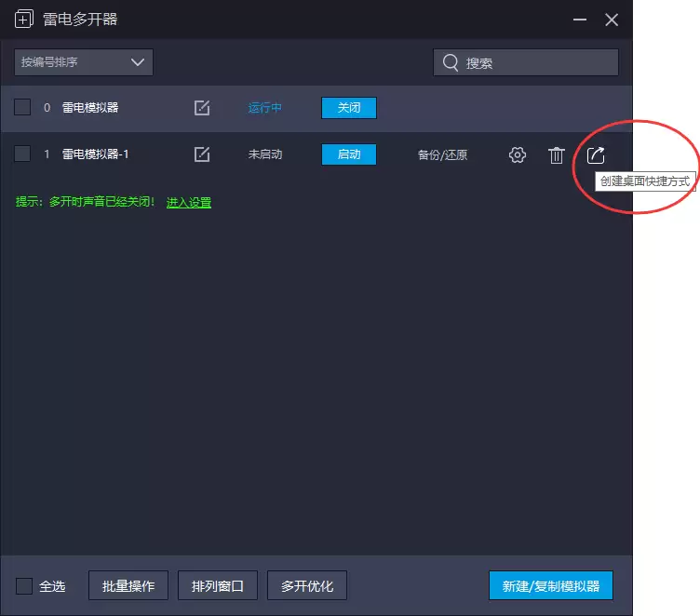
Task: Click the 新建/复制模拟器 button
Action: coord(550,585)
